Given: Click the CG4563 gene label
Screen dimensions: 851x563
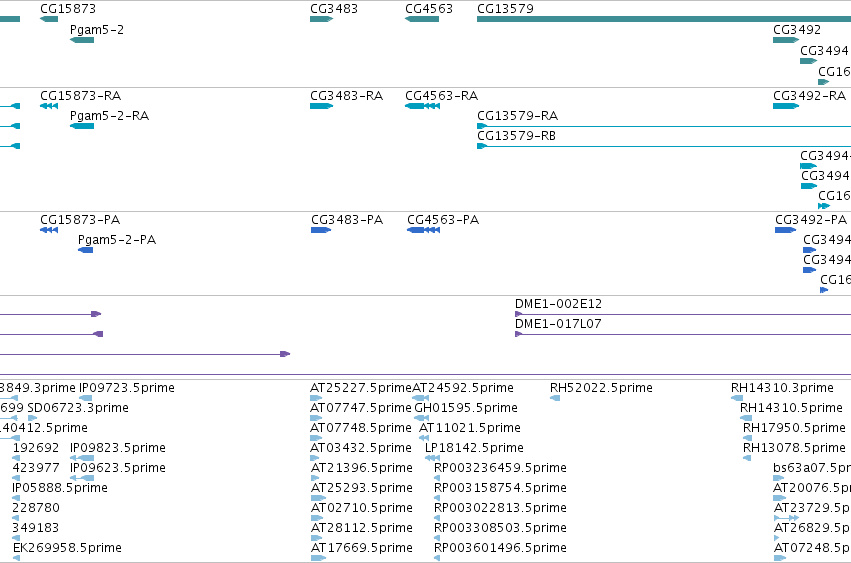Looking at the screenshot, I should pos(429,9).
